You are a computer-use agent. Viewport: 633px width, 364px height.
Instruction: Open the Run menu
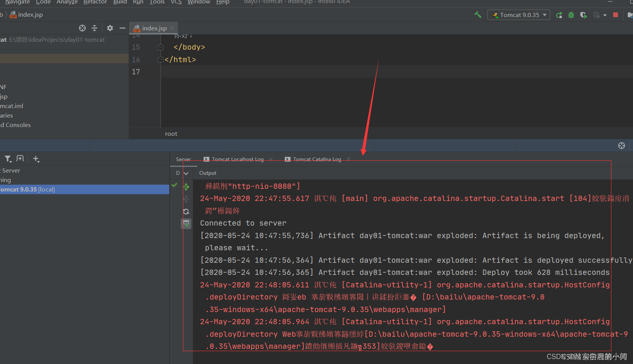pos(138,2)
